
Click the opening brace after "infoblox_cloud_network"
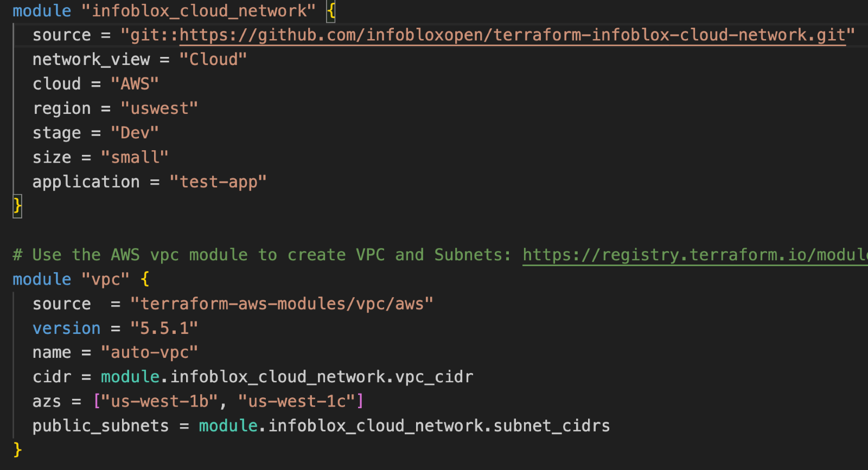point(331,11)
